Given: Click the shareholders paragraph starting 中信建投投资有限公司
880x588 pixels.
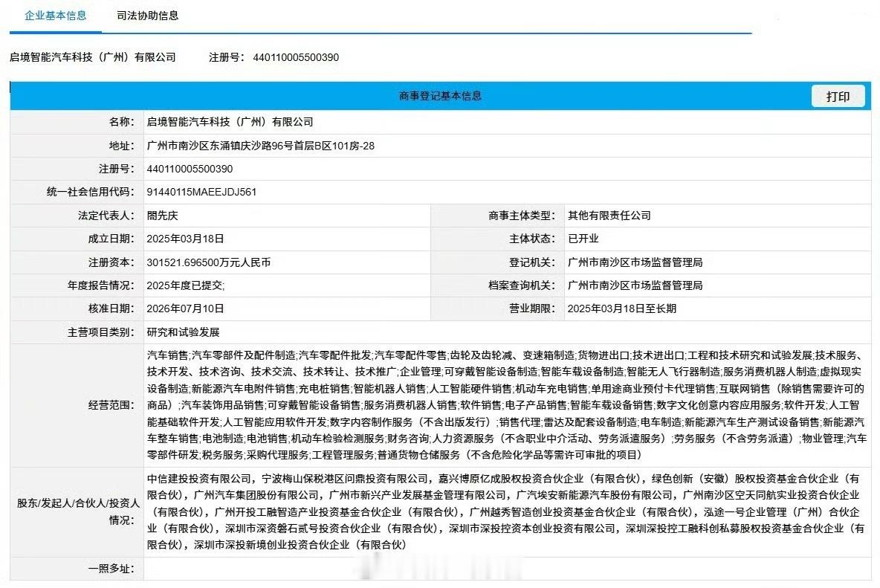Looking at the screenshot, I should [505, 511].
